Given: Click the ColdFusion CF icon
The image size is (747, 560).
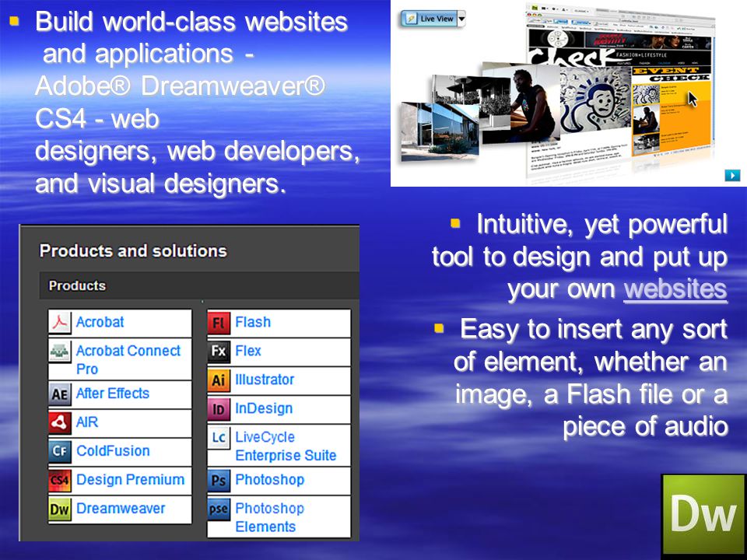Looking at the screenshot, I should point(60,451).
